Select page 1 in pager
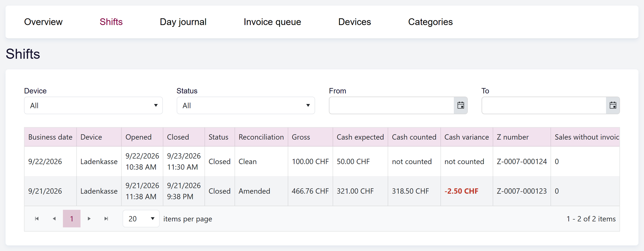 point(72,219)
